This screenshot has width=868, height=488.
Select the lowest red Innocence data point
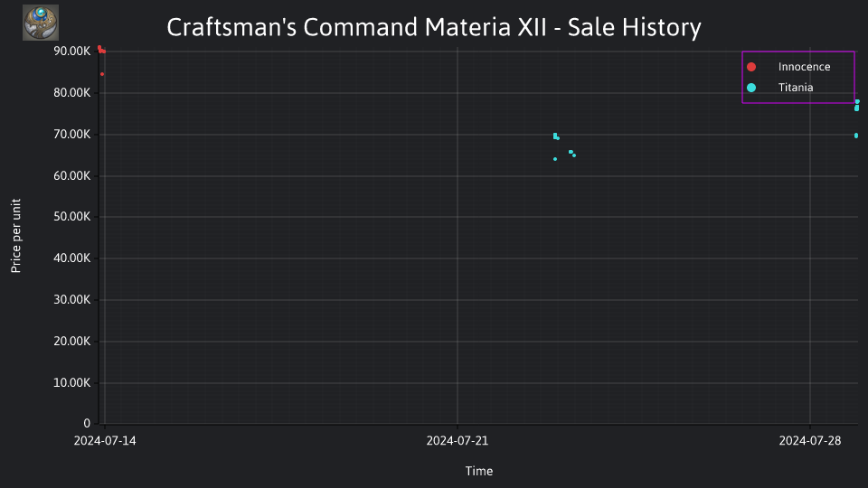click(102, 74)
